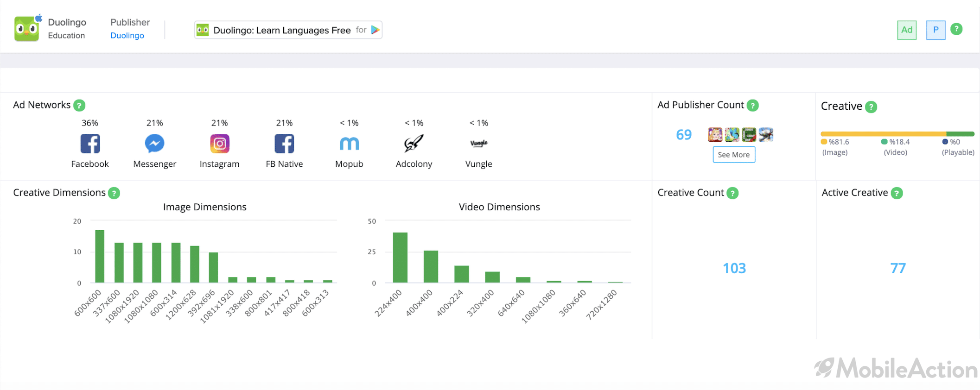Select the FB Native ad network icon

(284, 144)
